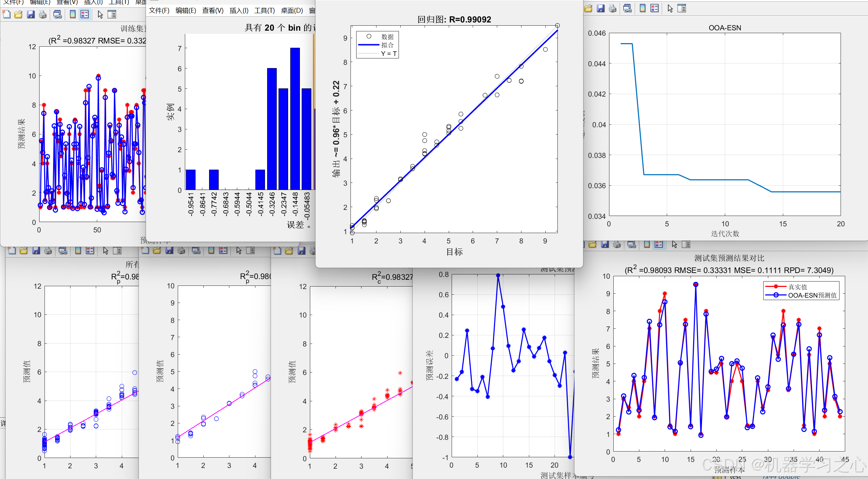
Task: Open 文件(F) menu in histogram window
Action: click(x=159, y=11)
